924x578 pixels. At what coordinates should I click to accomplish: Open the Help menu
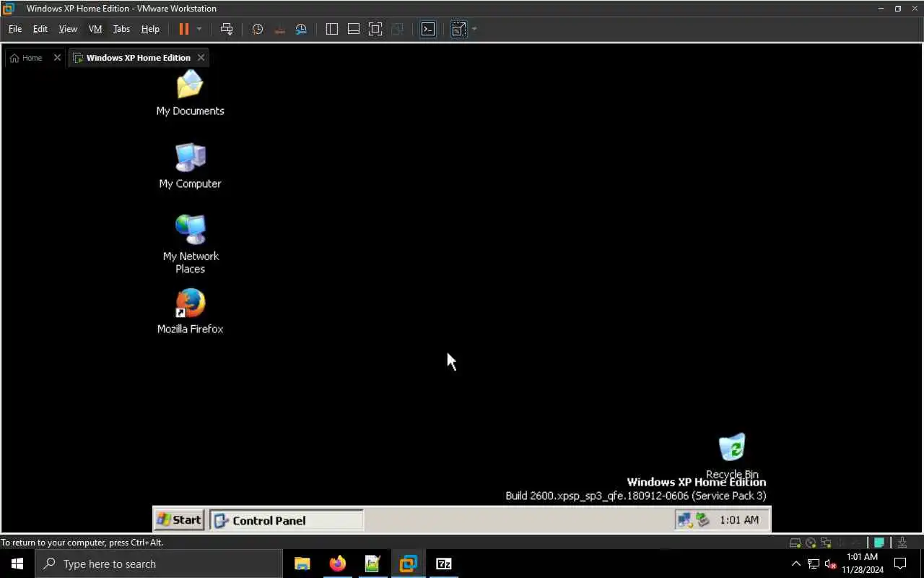[x=150, y=29]
